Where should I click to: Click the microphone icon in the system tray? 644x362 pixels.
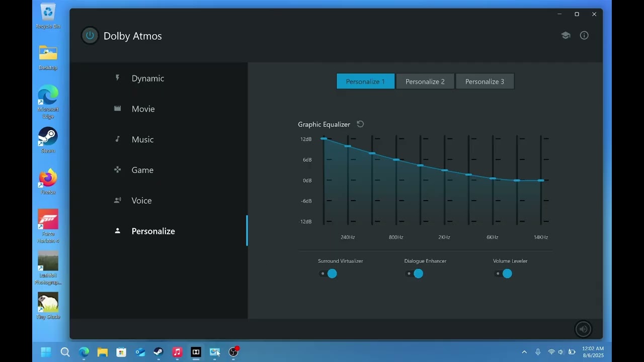click(x=538, y=352)
